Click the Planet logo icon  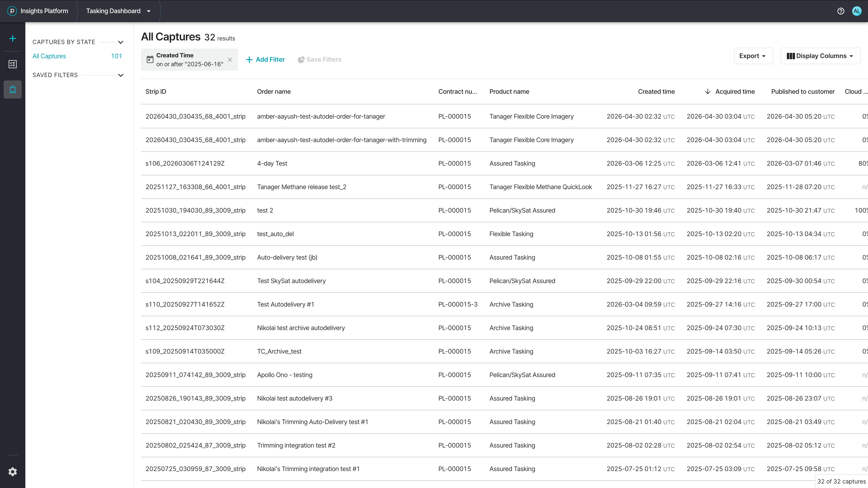click(x=12, y=11)
